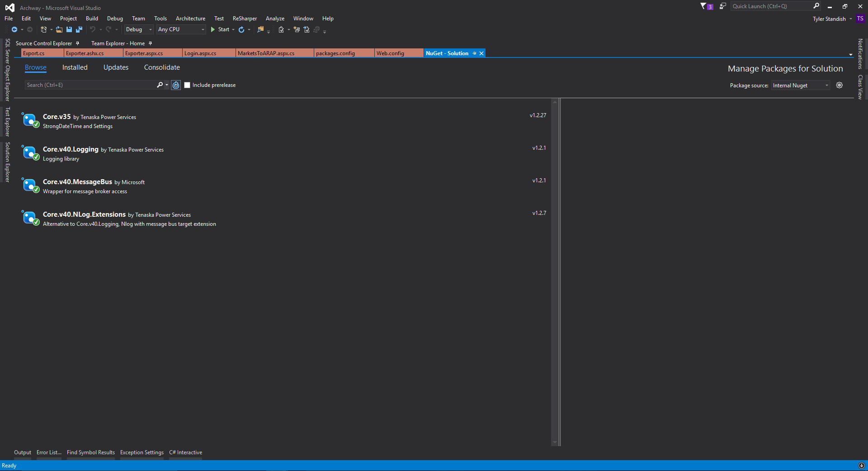Open the Debug configuration dropdown

point(139,29)
